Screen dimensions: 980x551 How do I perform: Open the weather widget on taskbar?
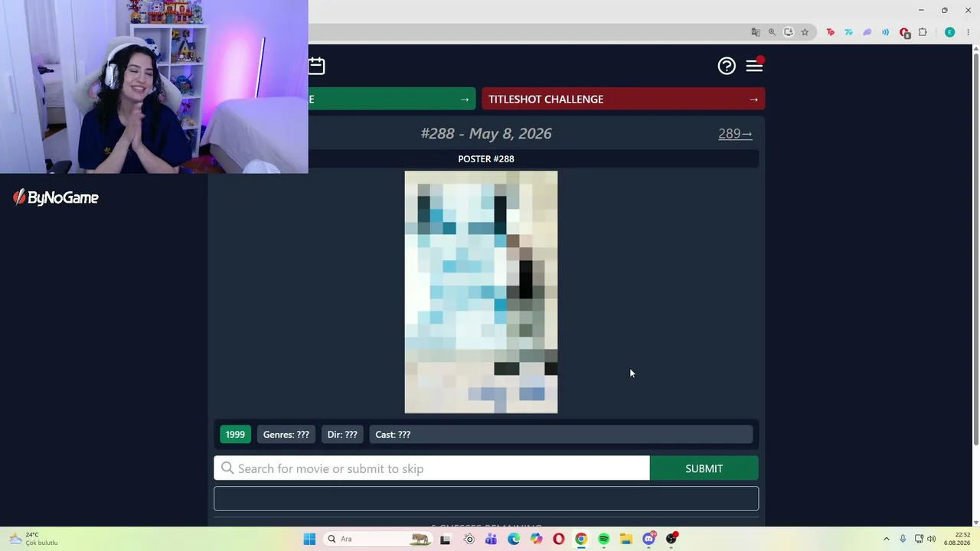[34, 539]
